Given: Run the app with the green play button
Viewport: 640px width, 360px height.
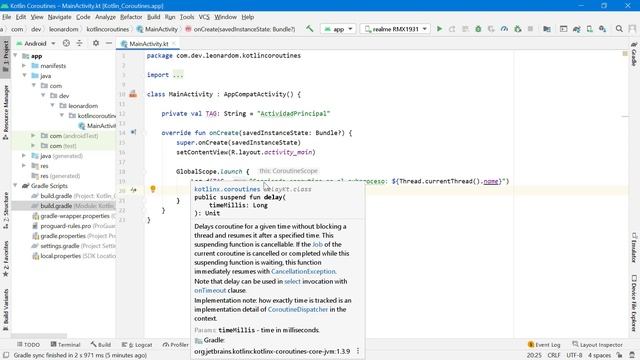Looking at the screenshot, I should 439,29.
